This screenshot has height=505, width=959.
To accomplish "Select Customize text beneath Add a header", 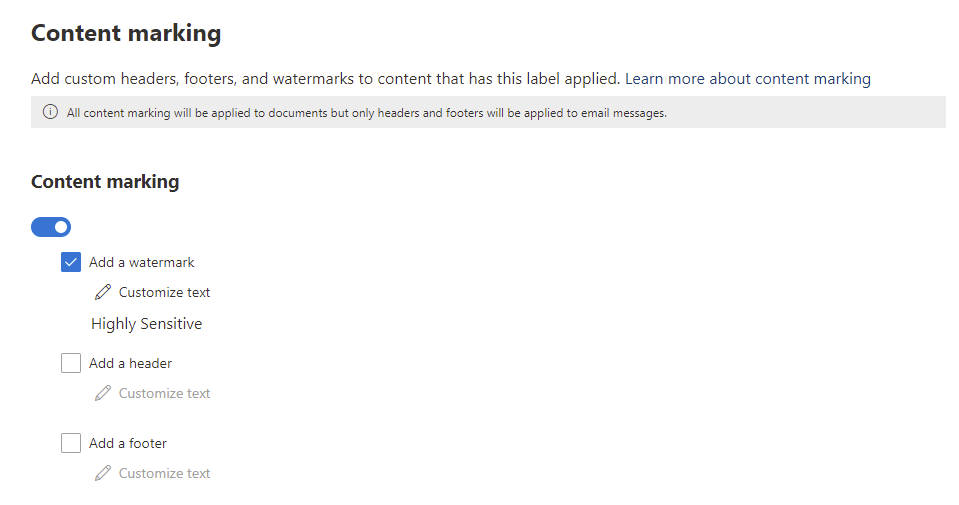I will [x=164, y=393].
